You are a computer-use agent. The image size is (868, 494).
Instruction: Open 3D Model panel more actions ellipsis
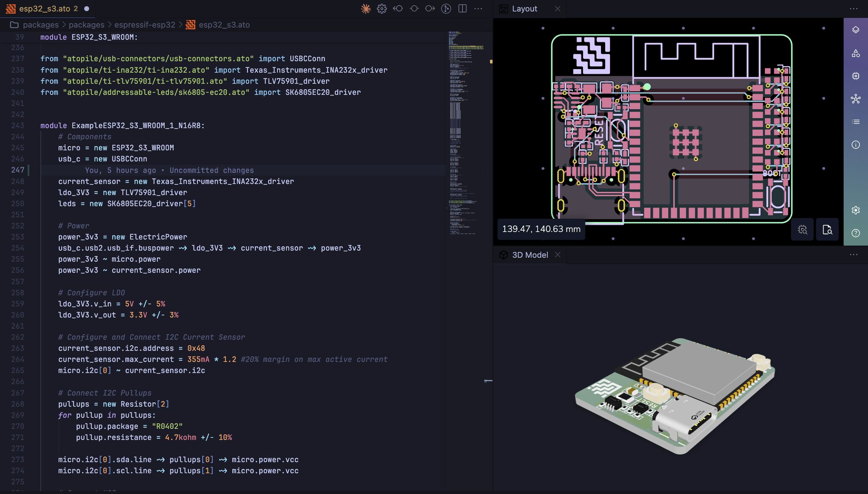pos(854,254)
